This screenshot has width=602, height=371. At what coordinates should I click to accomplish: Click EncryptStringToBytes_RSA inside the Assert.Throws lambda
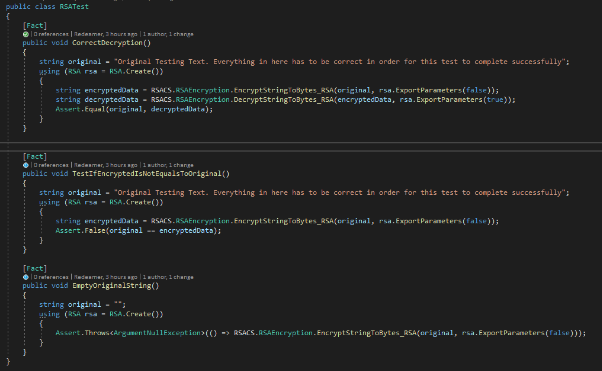[367, 333]
